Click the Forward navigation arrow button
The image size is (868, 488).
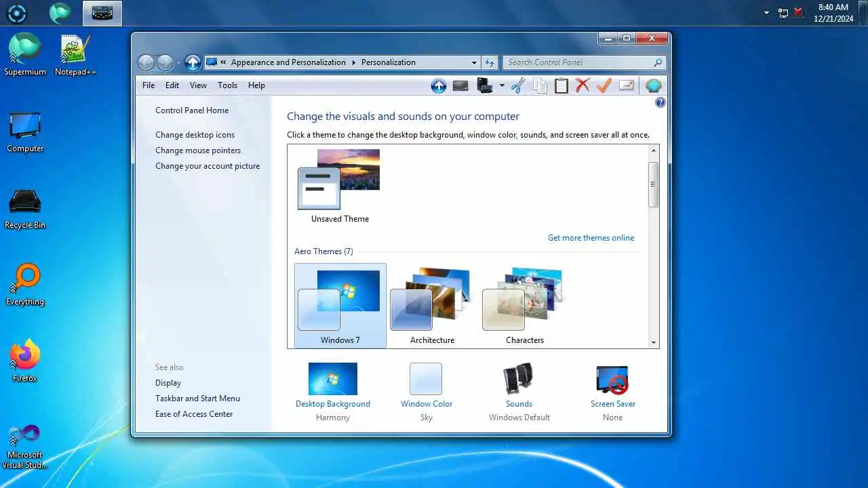(x=165, y=62)
